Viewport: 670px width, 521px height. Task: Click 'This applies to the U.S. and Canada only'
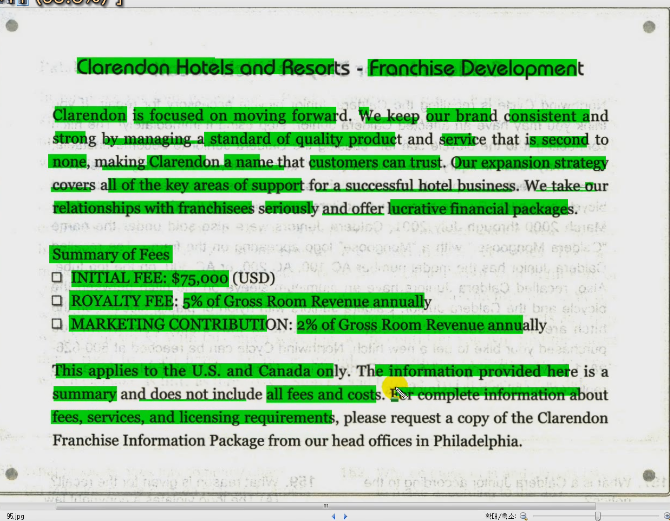point(200,371)
